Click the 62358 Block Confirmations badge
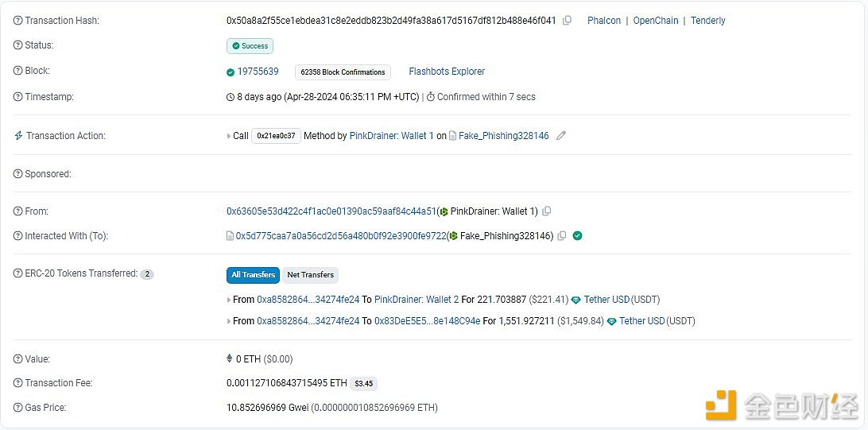 click(342, 72)
